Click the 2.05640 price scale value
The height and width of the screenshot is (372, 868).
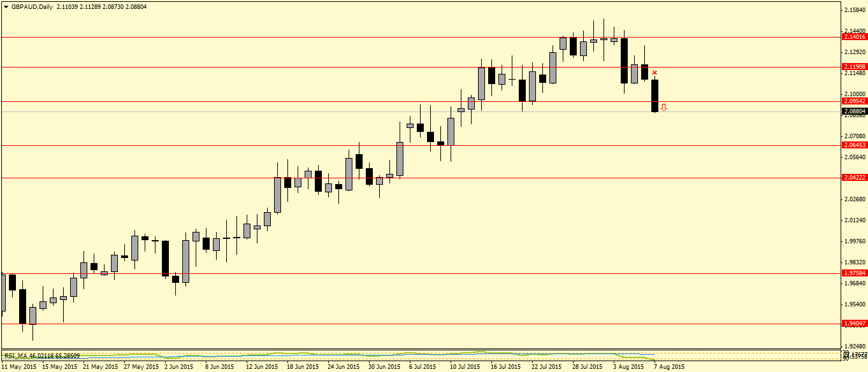[853, 157]
